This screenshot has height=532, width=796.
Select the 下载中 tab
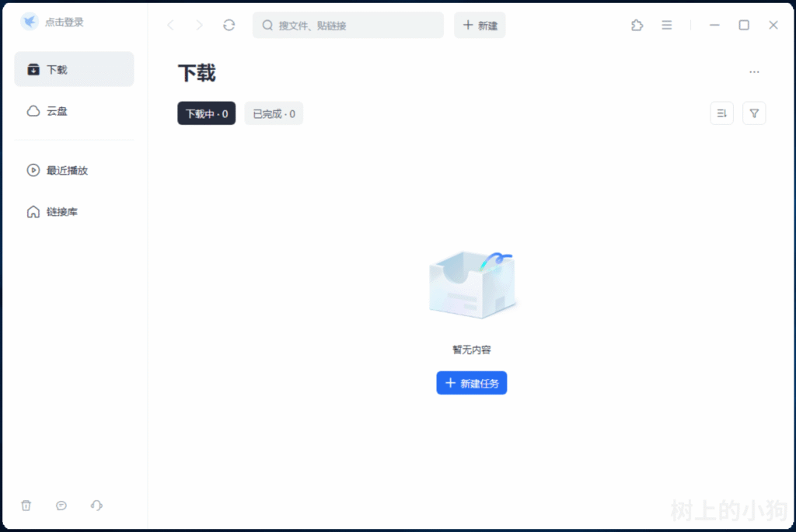tap(206, 113)
